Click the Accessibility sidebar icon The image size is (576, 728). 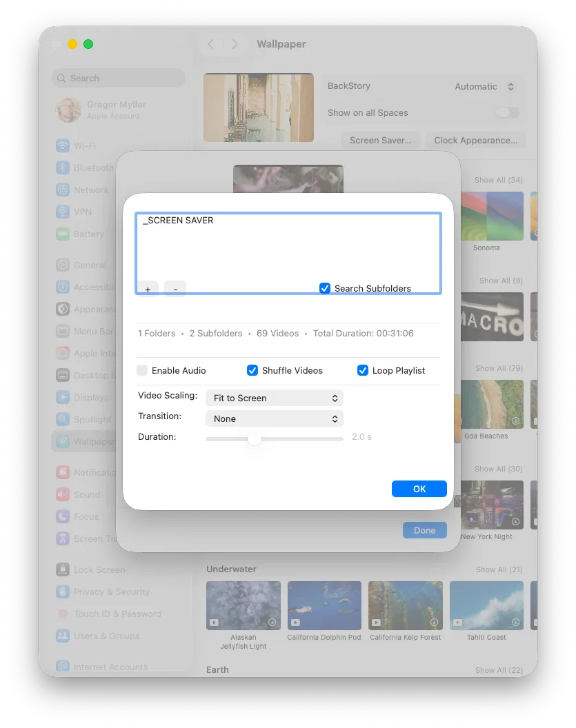[63, 287]
